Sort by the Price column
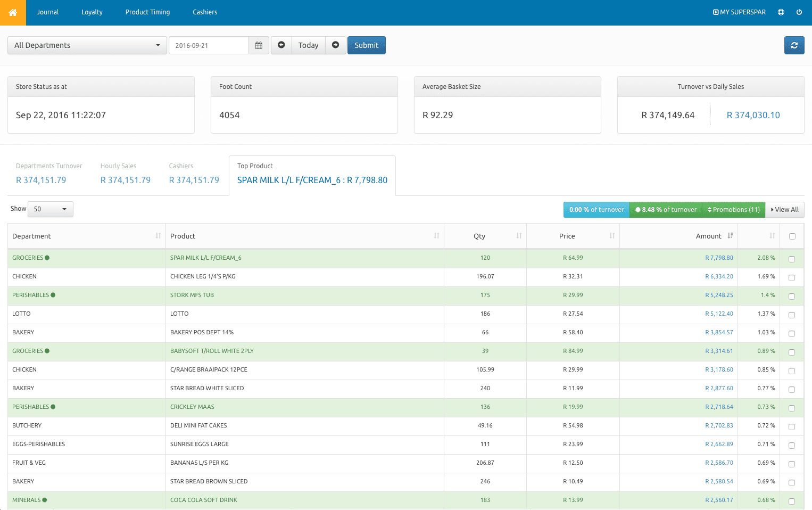This screenshot has width=812, height=510. click(x=573, y=236)
